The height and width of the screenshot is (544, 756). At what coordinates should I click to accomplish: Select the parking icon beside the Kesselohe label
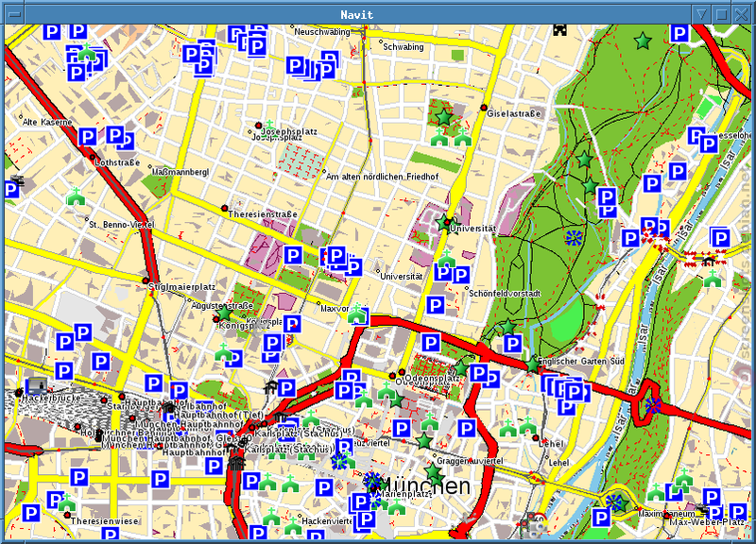pos(708,144)
